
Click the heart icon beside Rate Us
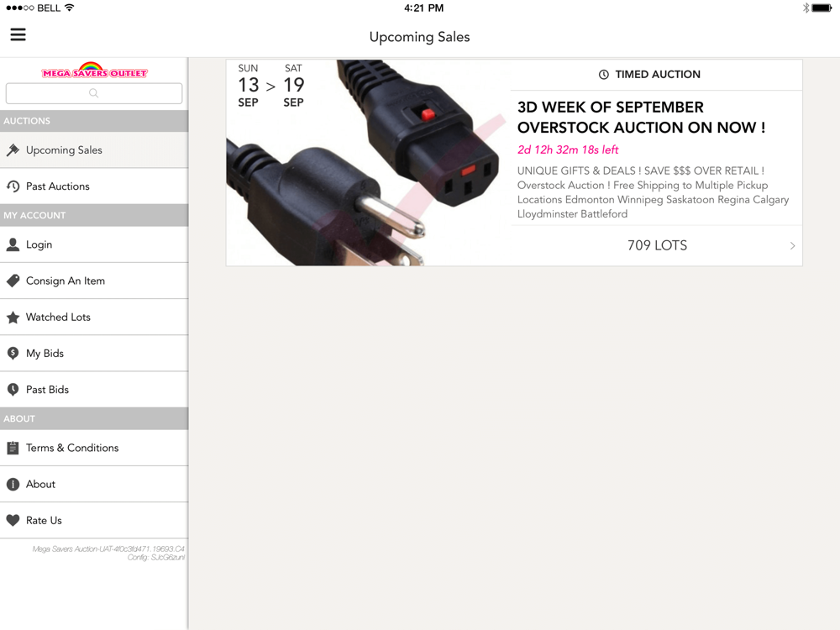13,520
